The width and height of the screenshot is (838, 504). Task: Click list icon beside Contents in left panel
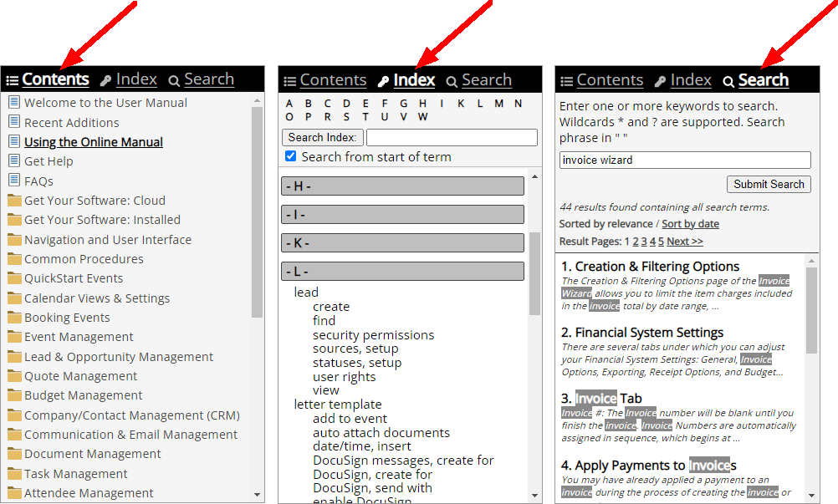click(x=13, y=80)
